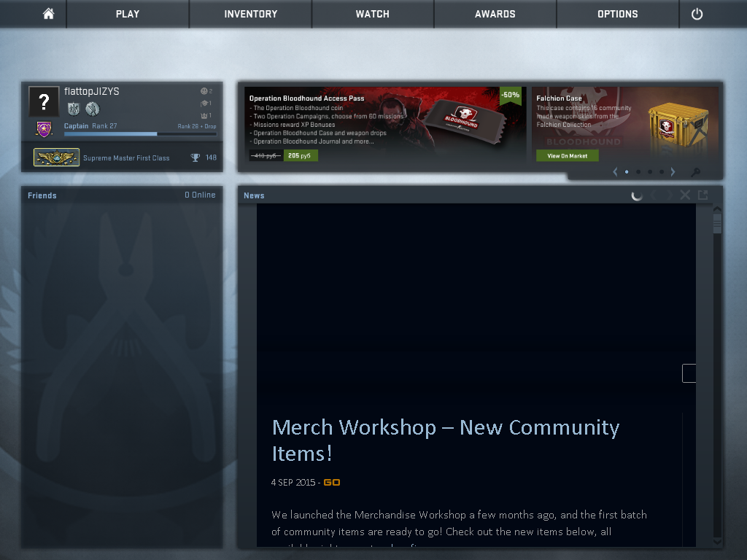Select the fourth banner page dot
The image size is (747, 560).
pos(661,172)
